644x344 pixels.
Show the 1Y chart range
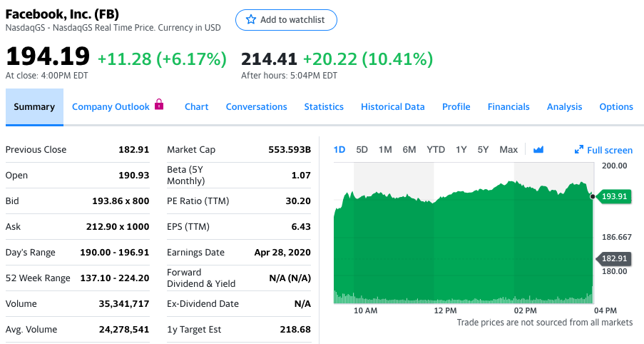461,150
